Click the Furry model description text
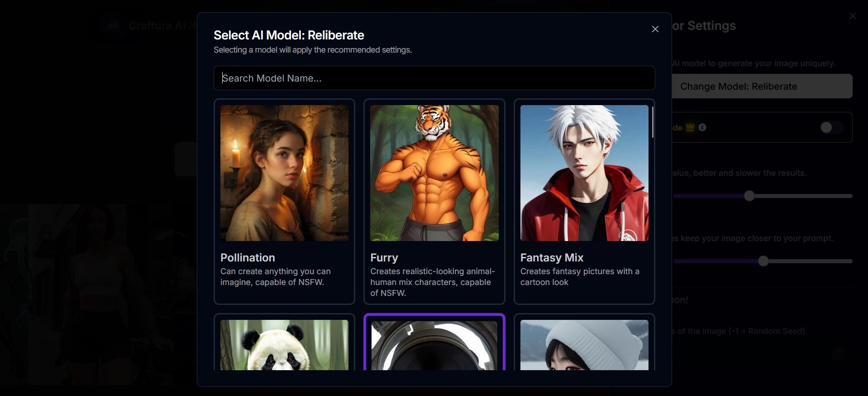The width and height of the screenshot is (868, 396). click(433, 282)
